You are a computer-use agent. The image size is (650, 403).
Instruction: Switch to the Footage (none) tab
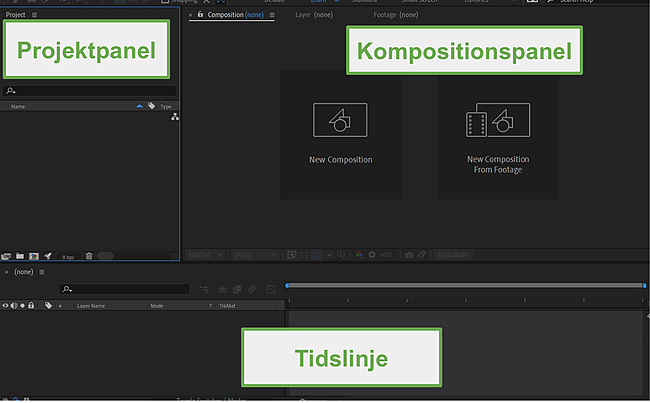tap(395, 15)
